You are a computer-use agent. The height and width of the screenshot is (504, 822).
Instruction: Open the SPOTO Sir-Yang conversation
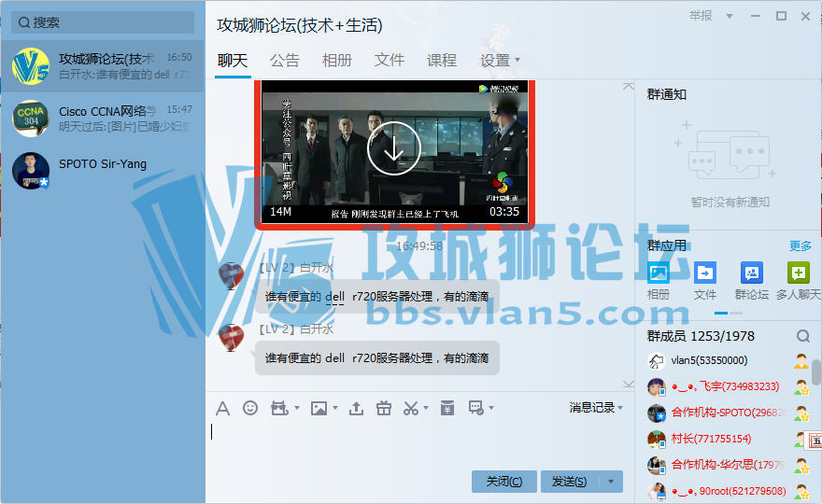(102, 170)
